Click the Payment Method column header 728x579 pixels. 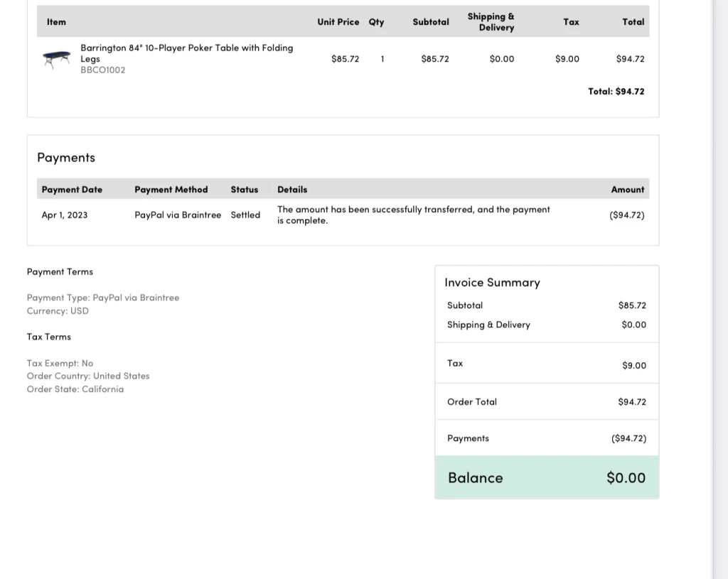tap(171, 190)
